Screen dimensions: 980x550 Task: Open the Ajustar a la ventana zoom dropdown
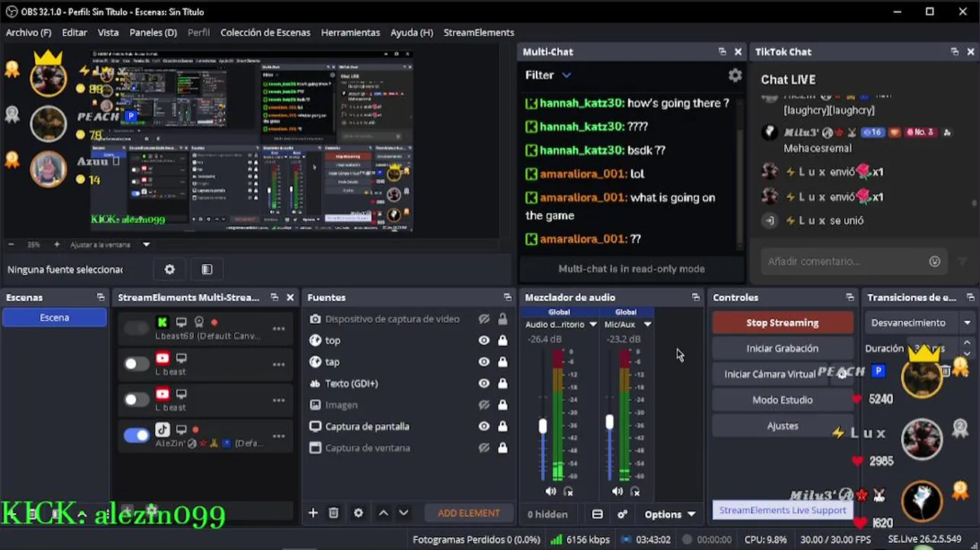click(x=147, y=244)
